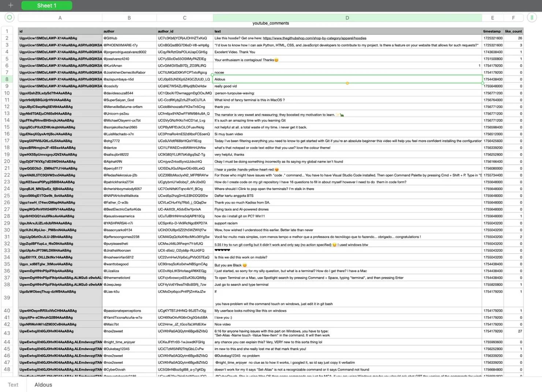542x392 pixels.
Task: Select the 'really good vid' comment cell
Action: [x=347, y=86]
